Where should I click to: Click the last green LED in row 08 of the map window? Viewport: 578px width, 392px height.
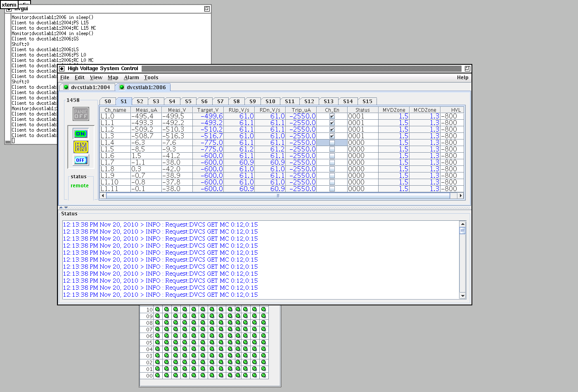tap(264, 322)
